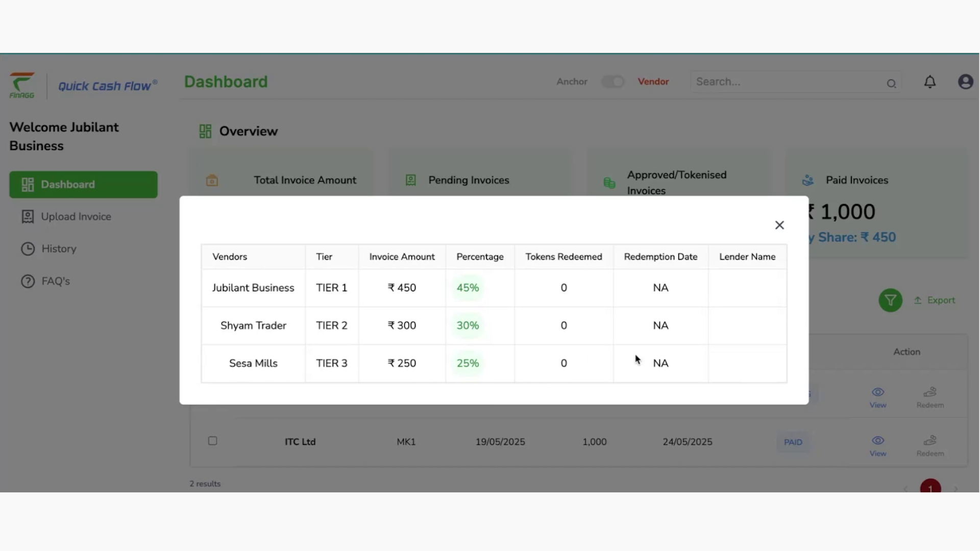980x551 pixels.
Task: Collapse results with the previous page chevron
Action: 906,488
